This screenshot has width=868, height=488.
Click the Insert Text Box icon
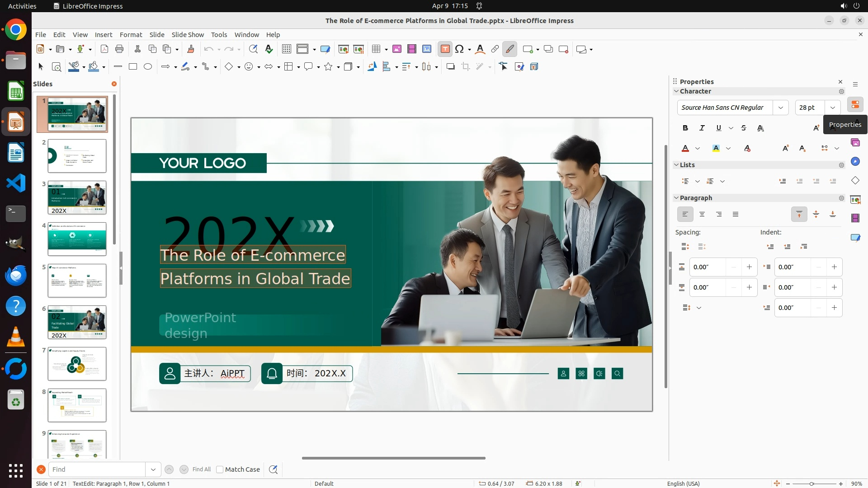pos(445,49)
